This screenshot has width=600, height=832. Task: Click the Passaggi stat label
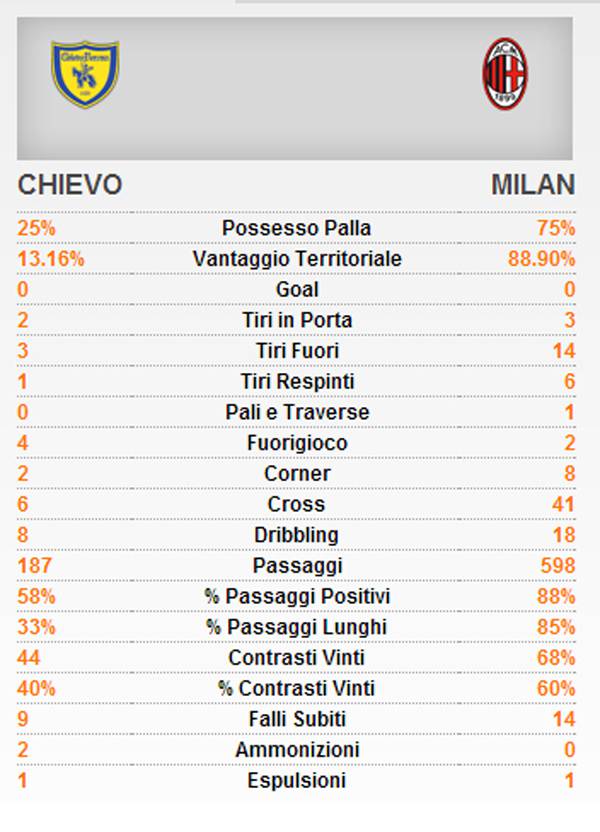click(x=297, y=566)
